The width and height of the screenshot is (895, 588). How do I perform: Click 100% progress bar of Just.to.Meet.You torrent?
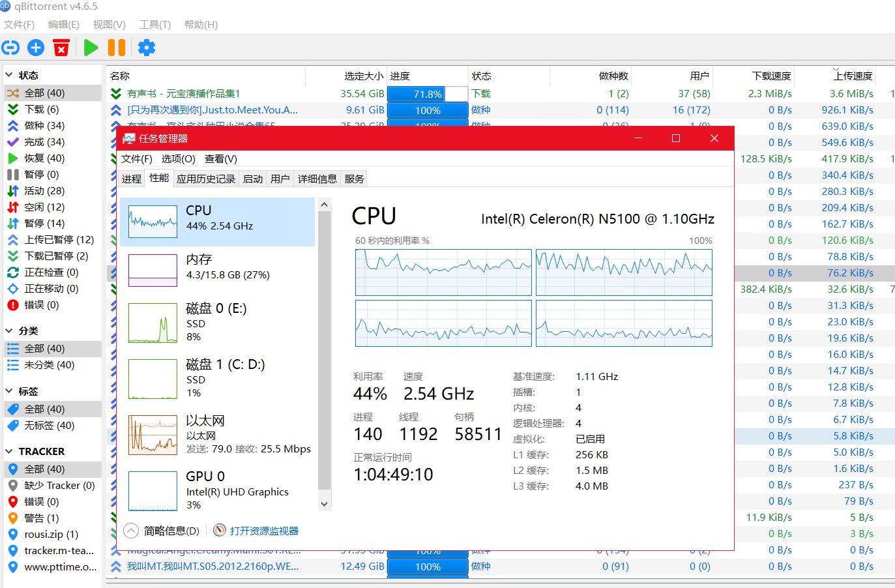[x=428, y=110]
